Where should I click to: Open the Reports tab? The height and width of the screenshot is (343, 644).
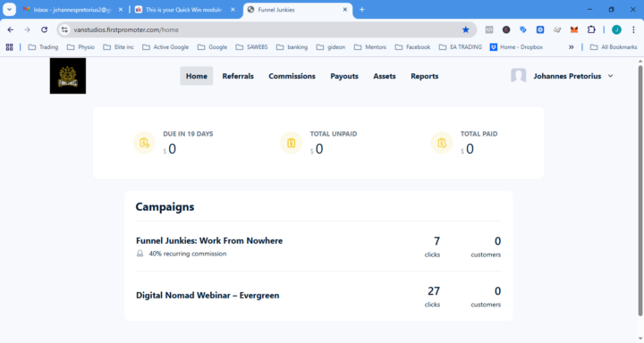coord(424,76)
